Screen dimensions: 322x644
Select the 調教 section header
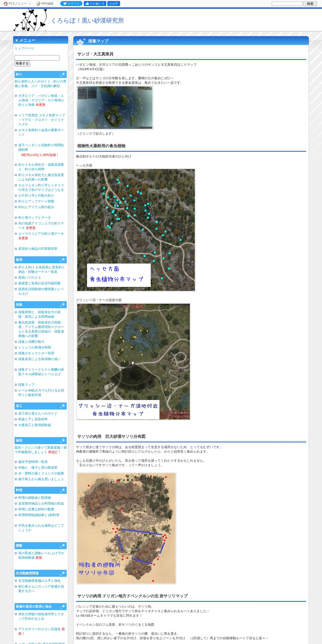tap(41, 545)
